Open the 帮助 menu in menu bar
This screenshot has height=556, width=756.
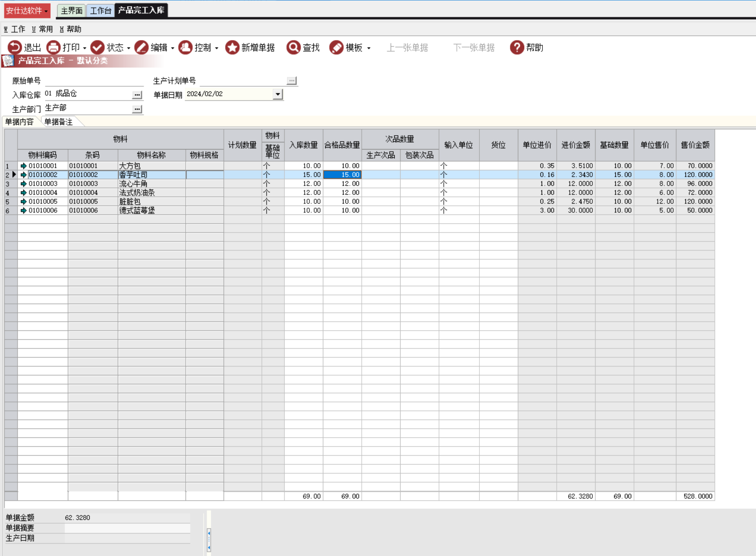70,29
